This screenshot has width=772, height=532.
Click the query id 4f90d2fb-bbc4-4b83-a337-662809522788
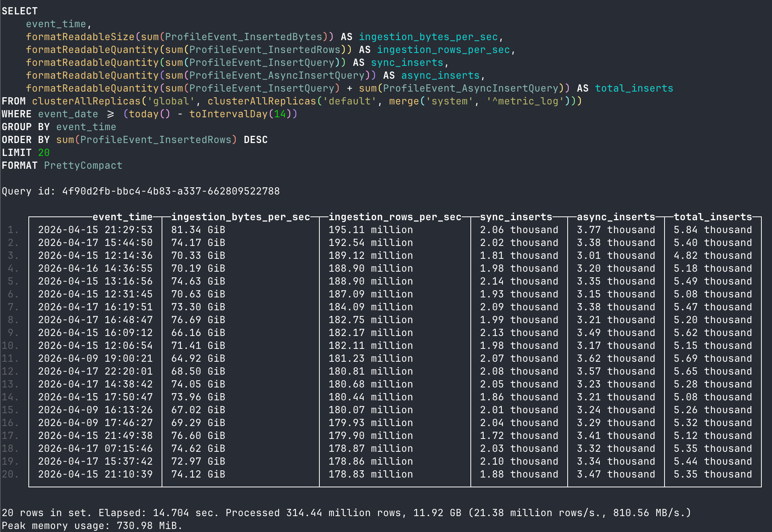click(x=171, y=191)
